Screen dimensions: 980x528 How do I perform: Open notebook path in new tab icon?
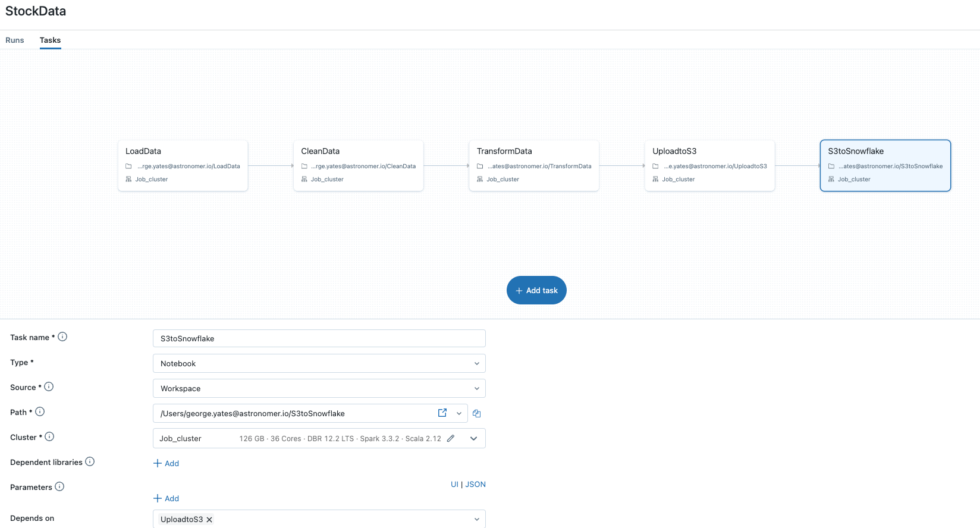point(442,413)
